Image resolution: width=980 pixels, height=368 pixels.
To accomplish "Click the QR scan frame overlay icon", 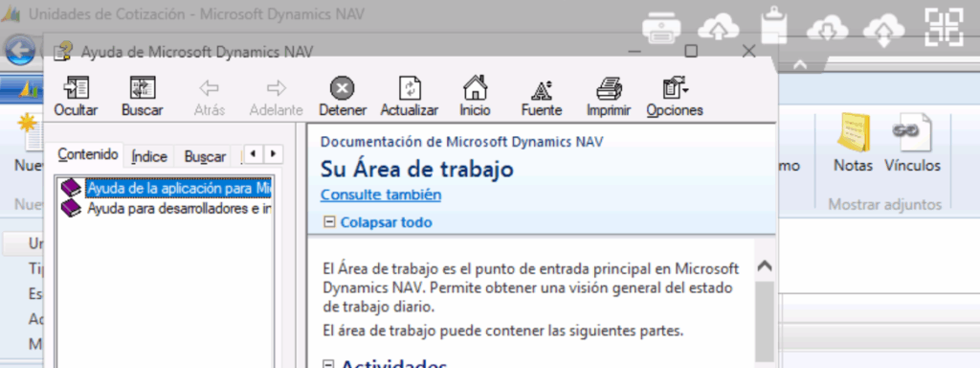I will (x=943, y=26).
